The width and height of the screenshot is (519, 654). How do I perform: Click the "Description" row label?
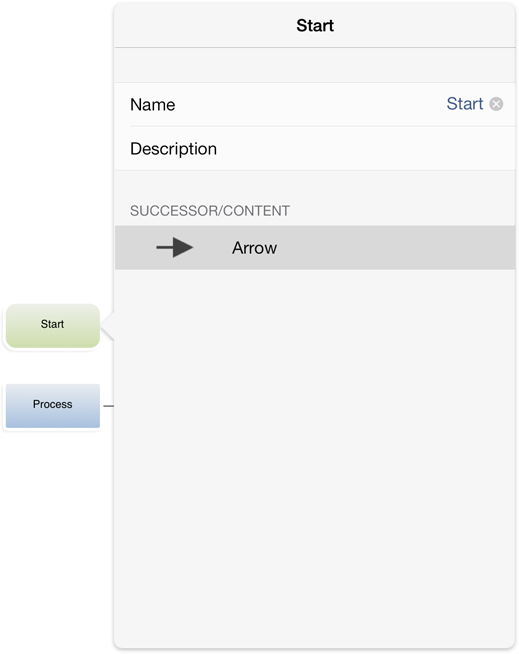174,149
